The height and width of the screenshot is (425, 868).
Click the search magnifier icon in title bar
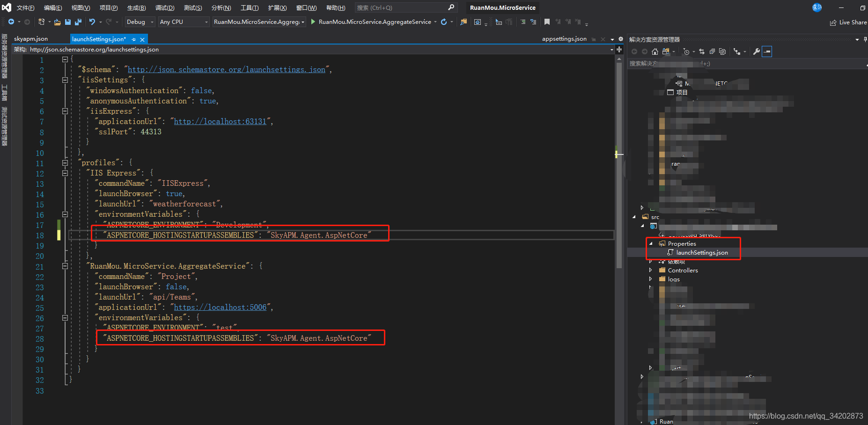pyautogui.click(x=451, y=7)
